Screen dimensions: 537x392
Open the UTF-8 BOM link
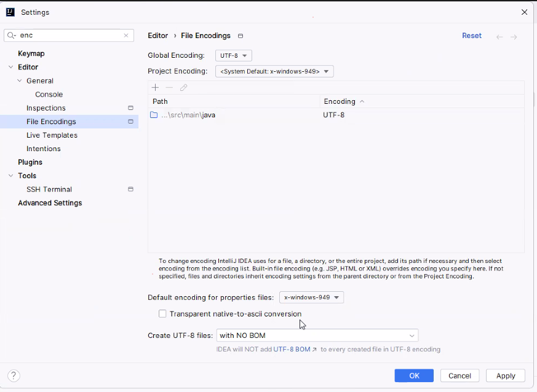(292, 349)
